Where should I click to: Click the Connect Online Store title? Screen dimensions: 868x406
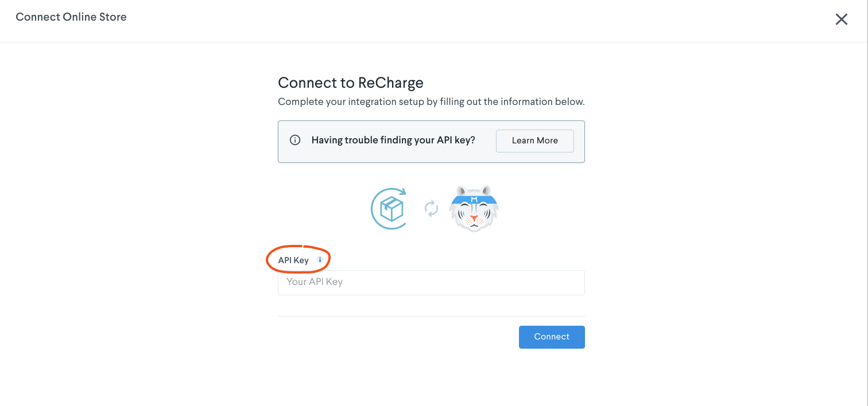pos(71,17)
